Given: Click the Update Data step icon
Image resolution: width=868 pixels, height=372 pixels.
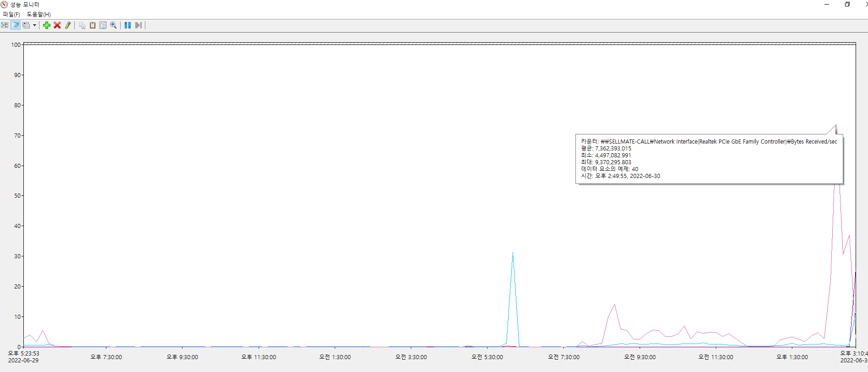Looking at the screenshot, I should pyautogui.click(x=138, y=25).
